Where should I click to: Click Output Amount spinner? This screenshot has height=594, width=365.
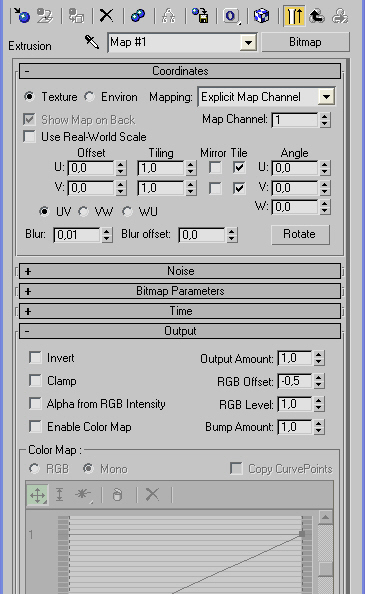coord(319,358)
